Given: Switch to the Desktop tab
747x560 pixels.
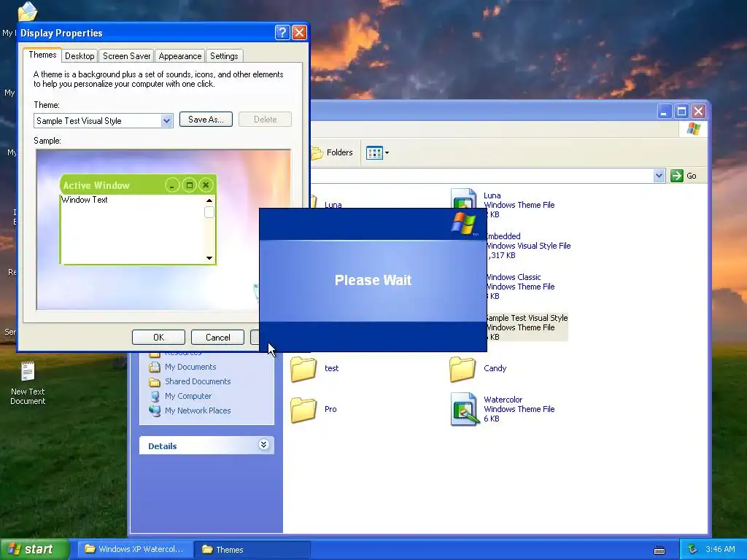Looking at the screenshot, I should [x=80, y=55].
